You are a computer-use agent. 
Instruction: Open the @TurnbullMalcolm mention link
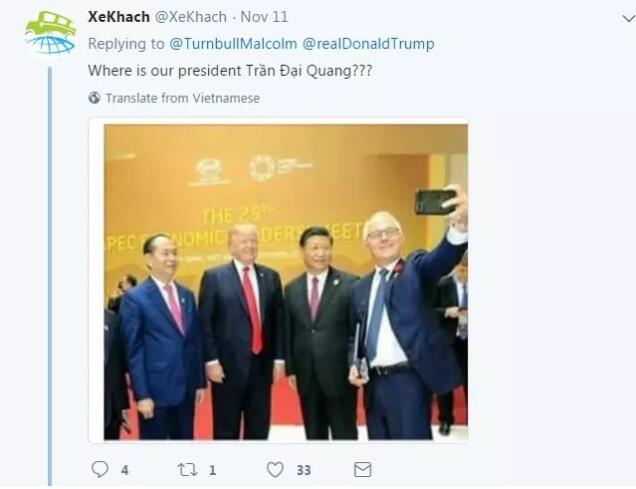pyautogui.click(x=233, y=43)
